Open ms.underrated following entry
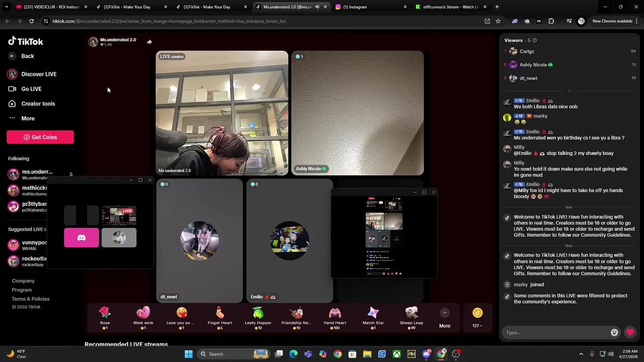This screenshot has height=362, width=644. [x=31, y=174]
